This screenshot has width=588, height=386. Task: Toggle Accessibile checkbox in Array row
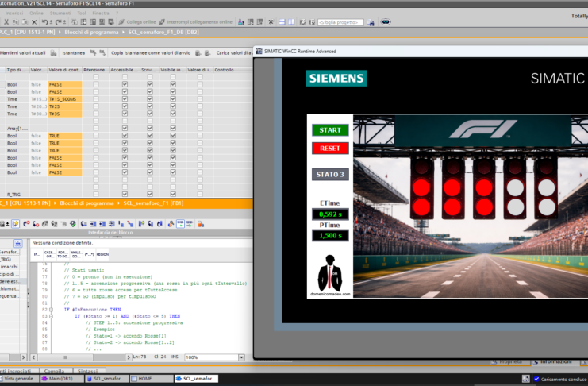point(125,129)
